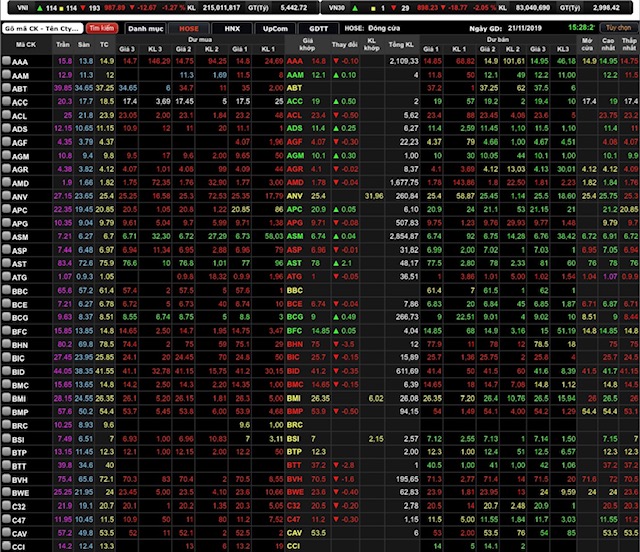Click the yellow ANV symbol in matched column

[x=294, y=196]
